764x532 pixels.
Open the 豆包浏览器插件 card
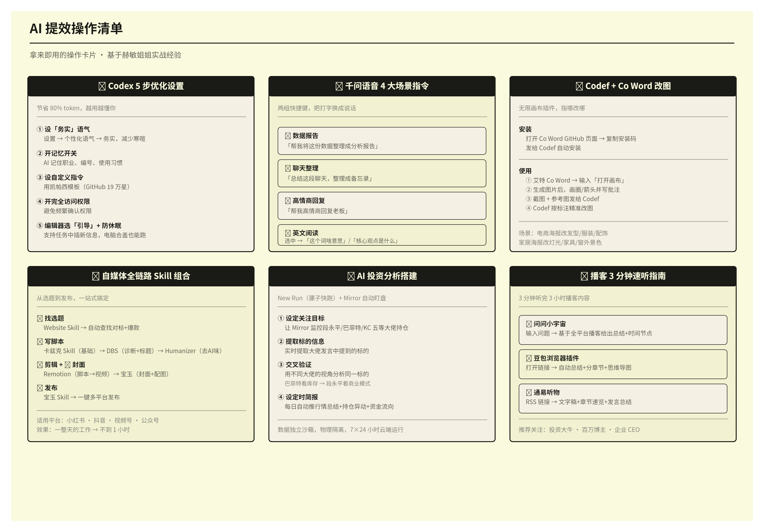pos(623,364)
